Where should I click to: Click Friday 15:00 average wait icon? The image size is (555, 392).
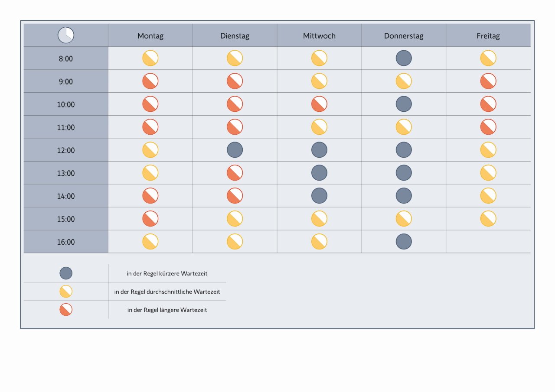pos(488,219)
